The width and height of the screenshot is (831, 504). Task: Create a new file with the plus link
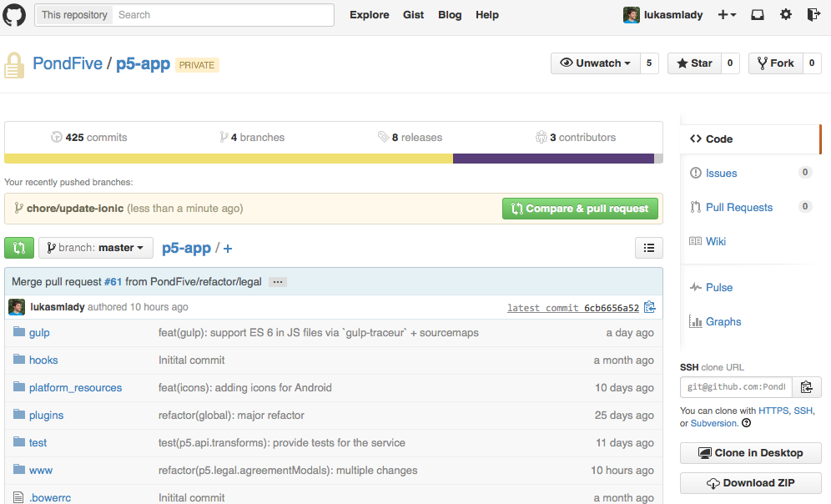(x=228, y=248)
